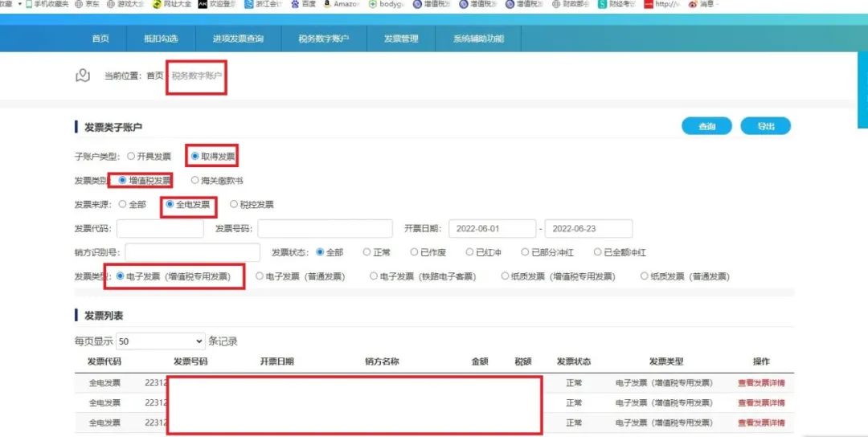This screenshot has width=868, height=437.
Task: Open the 百度 bookmark
Action: click(303, 4)
